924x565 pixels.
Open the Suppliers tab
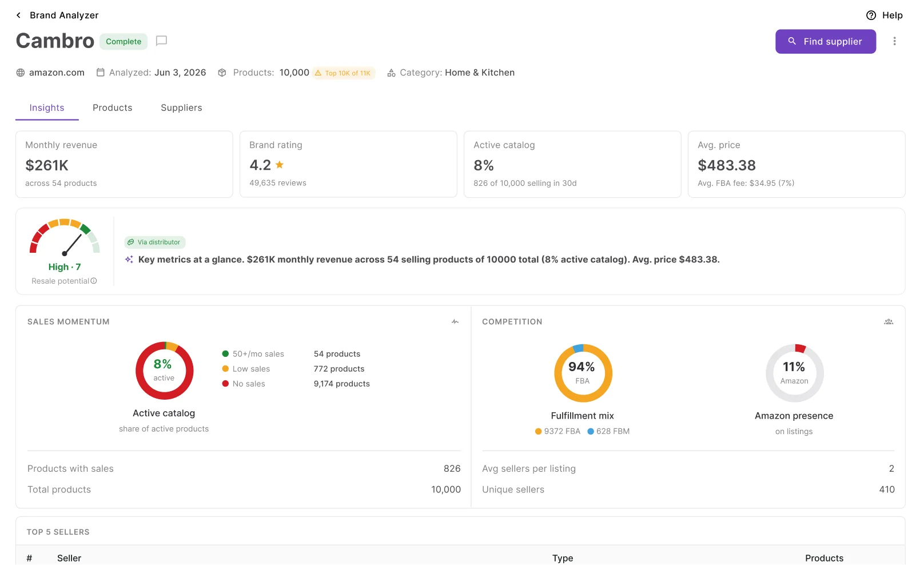[181, 108]
